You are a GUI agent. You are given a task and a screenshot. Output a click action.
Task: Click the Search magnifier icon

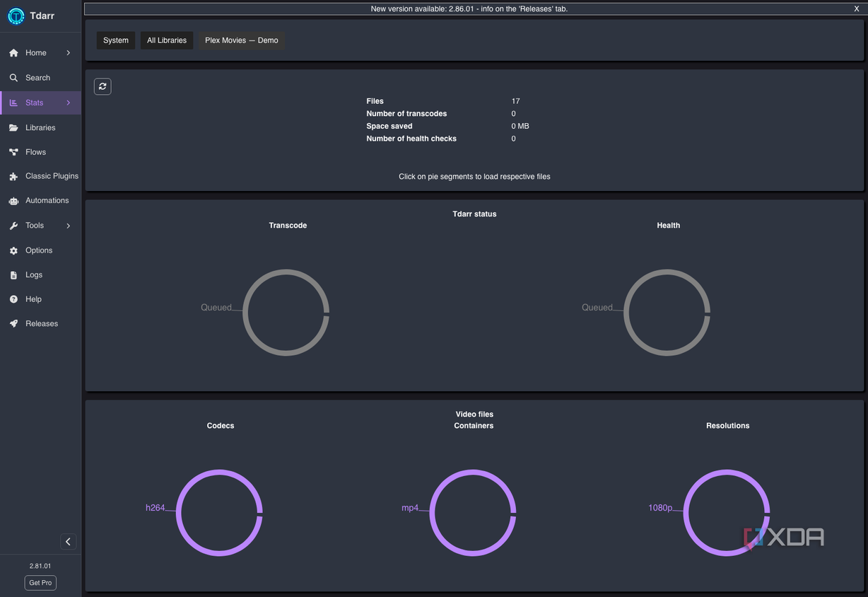point(13,78)
